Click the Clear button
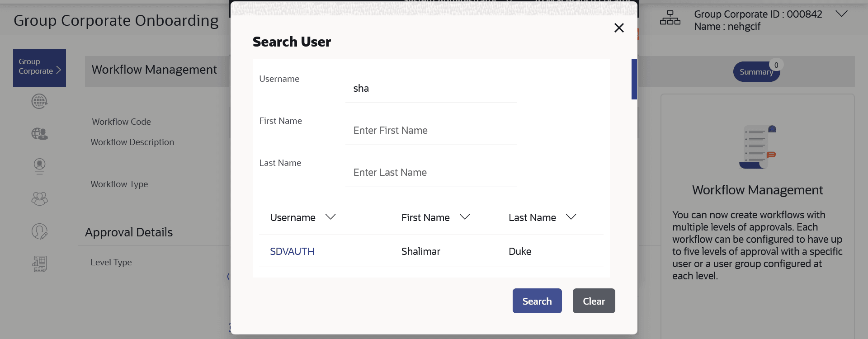This screenshot has width=868, height=339. pos(594,301)
